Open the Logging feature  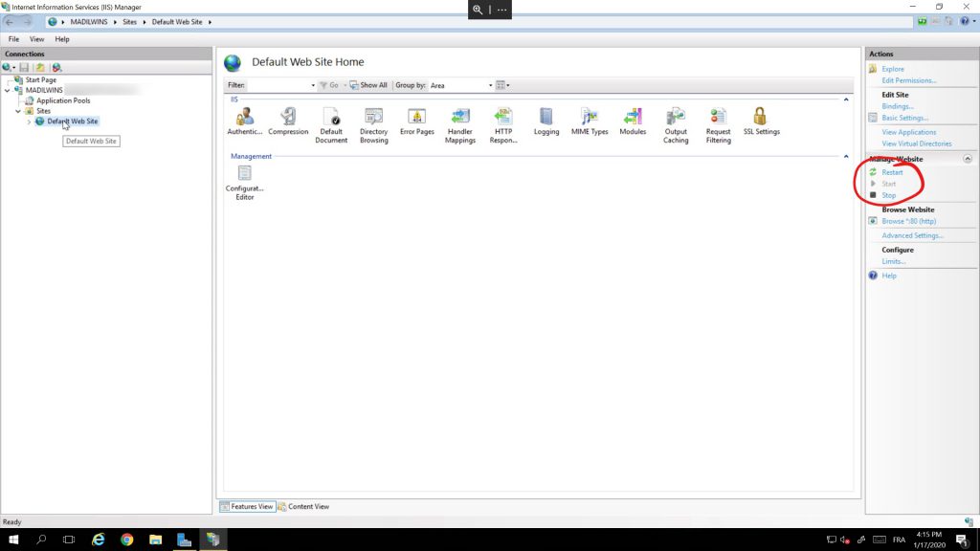(x=546, y=121)
